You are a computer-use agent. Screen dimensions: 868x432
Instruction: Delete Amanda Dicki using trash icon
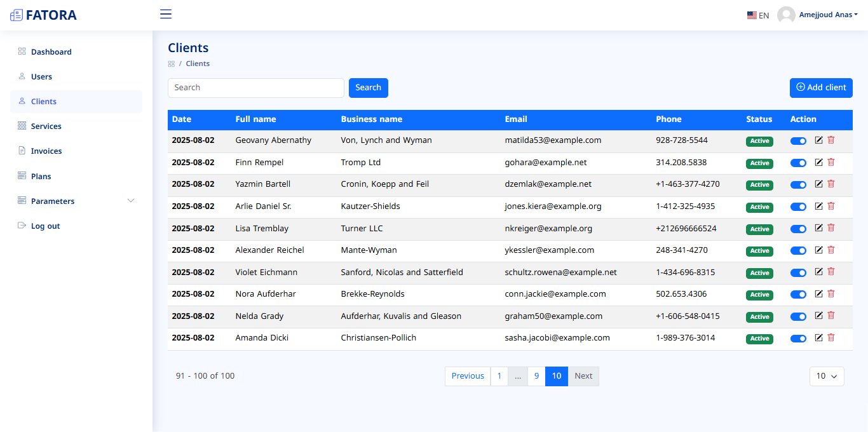(x=831, y=338)
